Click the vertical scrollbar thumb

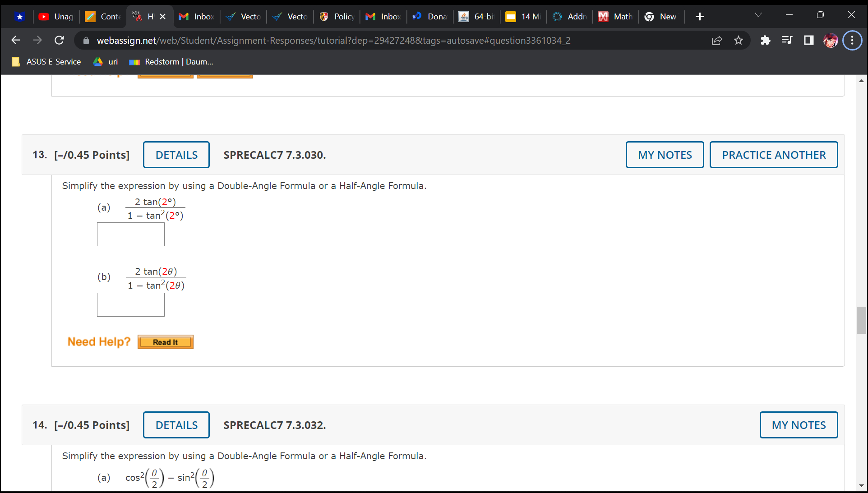tap(861, 320)
